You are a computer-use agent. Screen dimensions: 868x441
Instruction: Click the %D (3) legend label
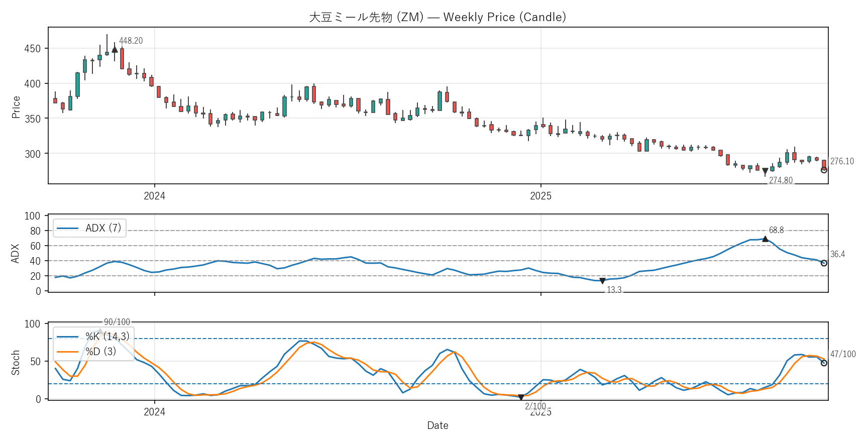[100, 352]
